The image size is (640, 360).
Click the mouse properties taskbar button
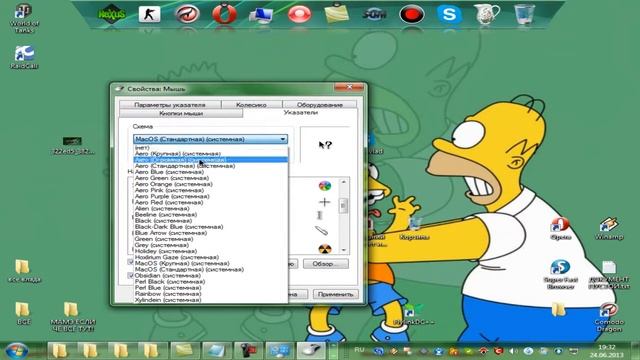311,351
